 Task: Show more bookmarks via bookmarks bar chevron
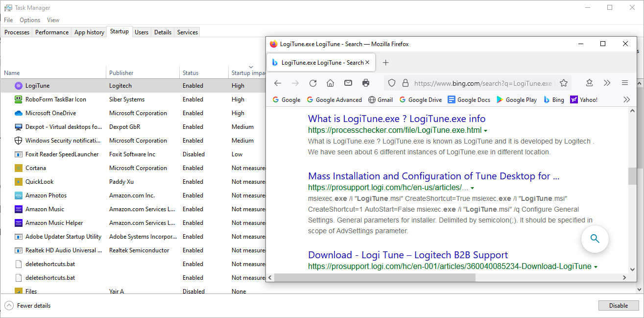pos(626,99)
